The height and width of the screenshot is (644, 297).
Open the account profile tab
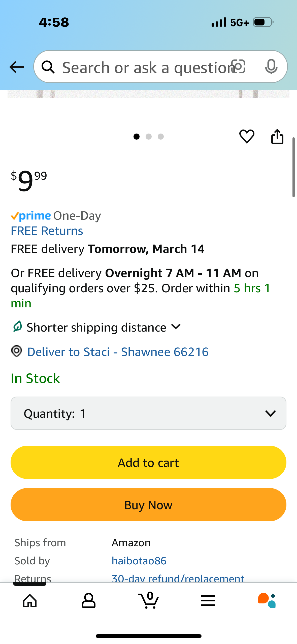[x=89, y=601]
